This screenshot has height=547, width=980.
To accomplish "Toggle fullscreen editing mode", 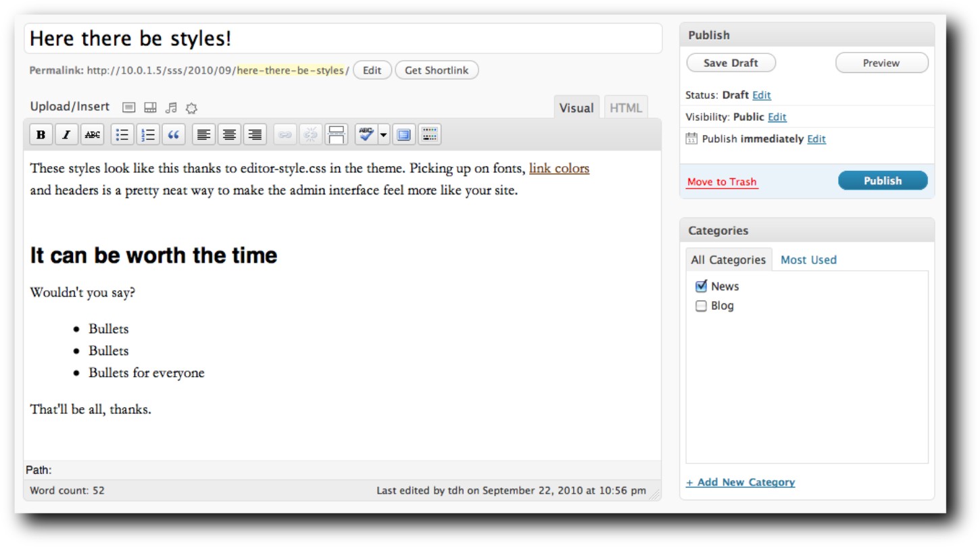I will (x=403, y=134).
